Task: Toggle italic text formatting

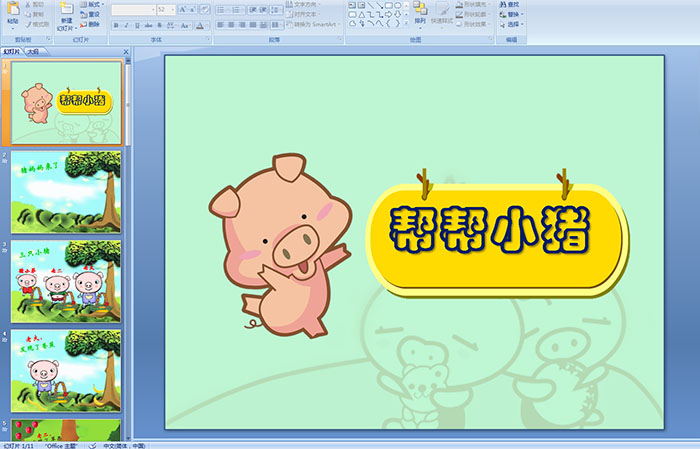Action: tap(127, 25)
